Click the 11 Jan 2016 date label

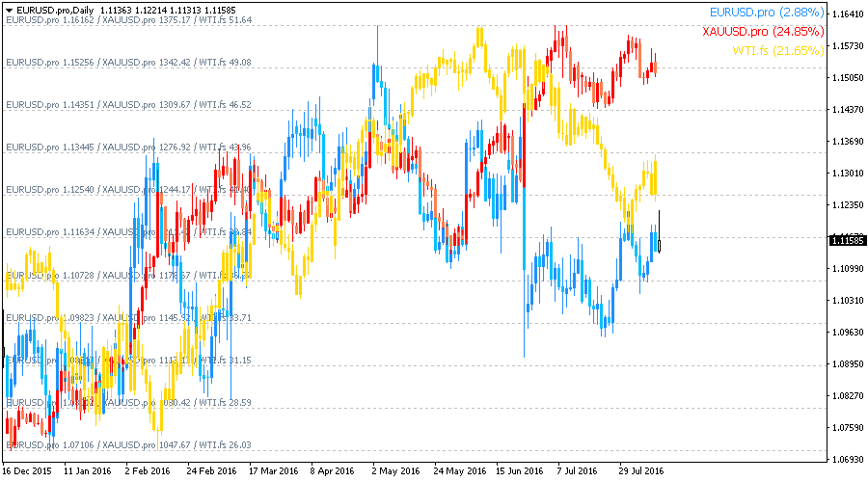[x=88, y=471]
